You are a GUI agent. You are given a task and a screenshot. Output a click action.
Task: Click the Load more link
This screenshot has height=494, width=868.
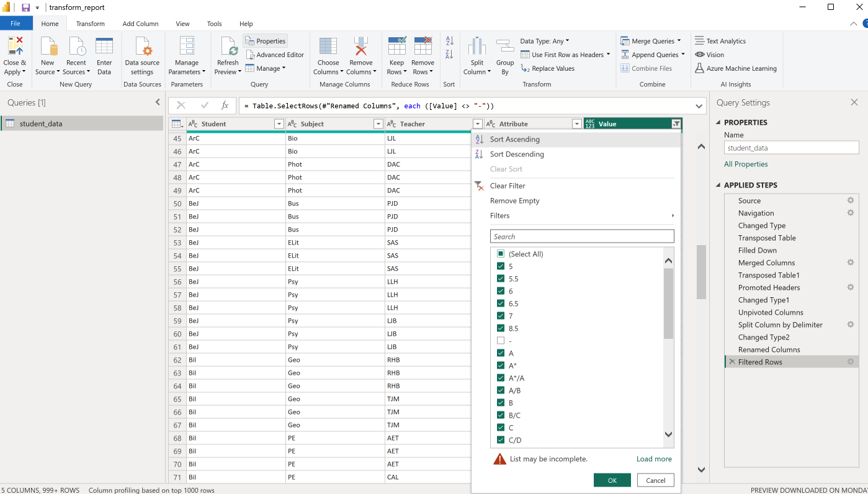[x=654, y=459]
